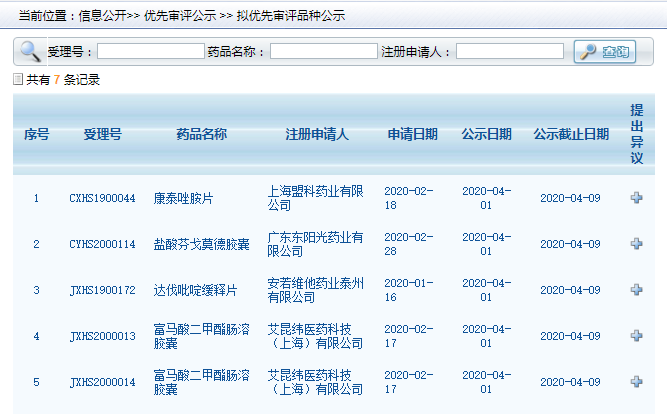Click the 公示截止日期 column header
This screenshot has width=667, height=414.
click(x=571, y=134)
